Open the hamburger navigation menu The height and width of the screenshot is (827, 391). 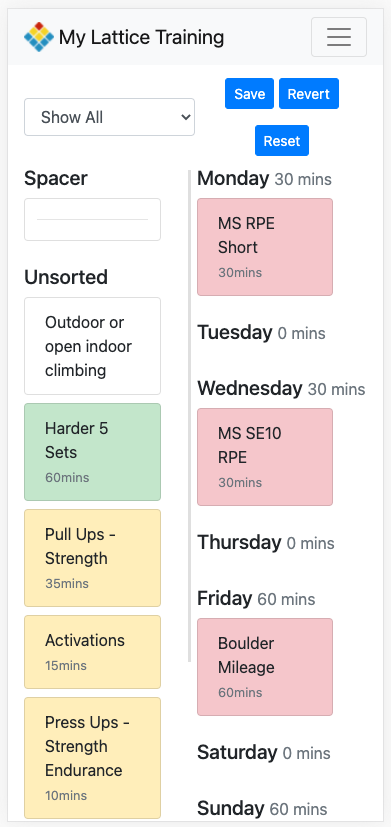click(x=339, y=37)
